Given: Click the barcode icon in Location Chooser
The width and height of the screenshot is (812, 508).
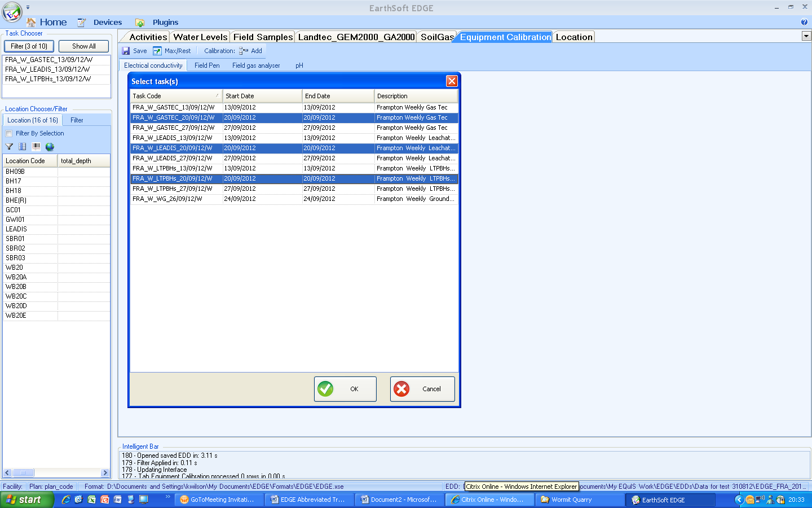Looking at the screenshot, I should point(36,147).
